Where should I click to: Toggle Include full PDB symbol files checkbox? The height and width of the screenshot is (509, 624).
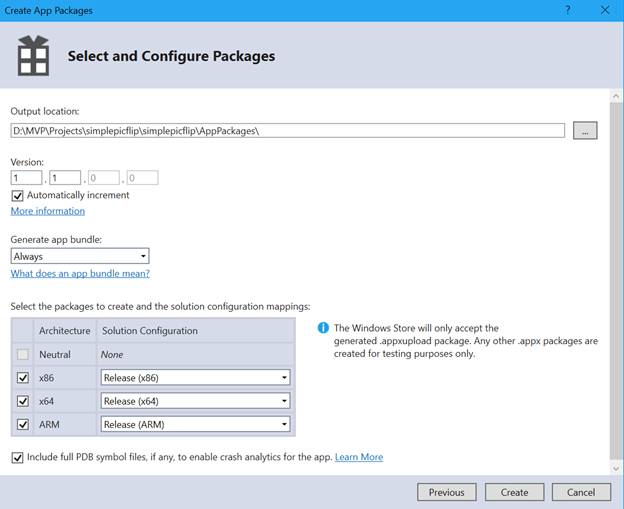click(17, 457)
